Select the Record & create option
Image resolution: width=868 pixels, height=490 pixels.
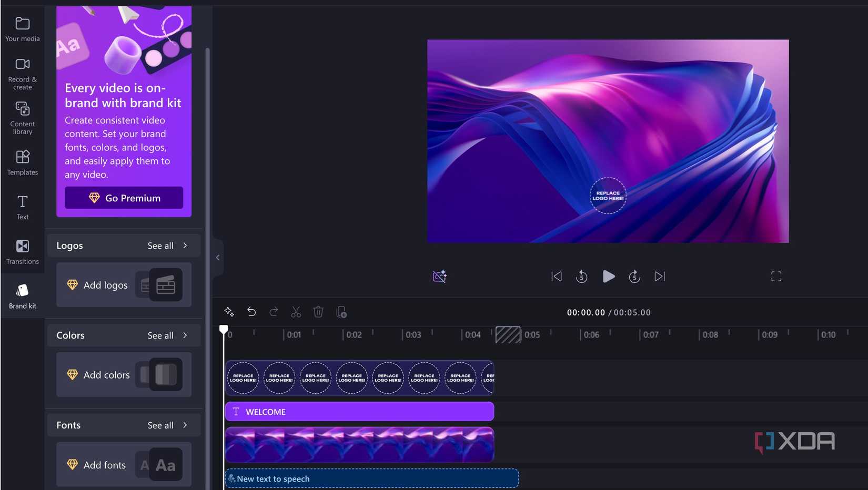click(22, 72)
